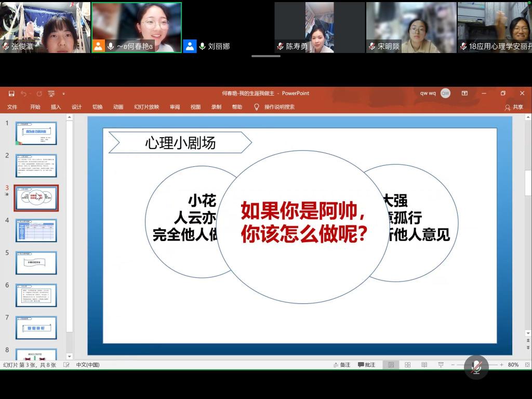Click fit slide to window icon
Image resolution: width=532 pixels, height=399 pixels.
click(525, 365)
